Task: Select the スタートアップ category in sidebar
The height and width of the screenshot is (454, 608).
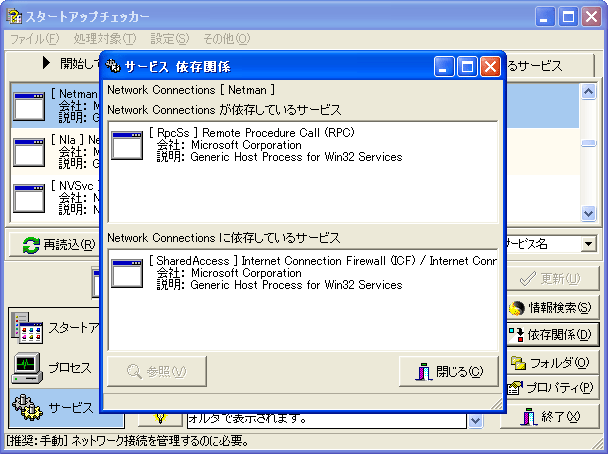Action: click(x=54, y=328)
